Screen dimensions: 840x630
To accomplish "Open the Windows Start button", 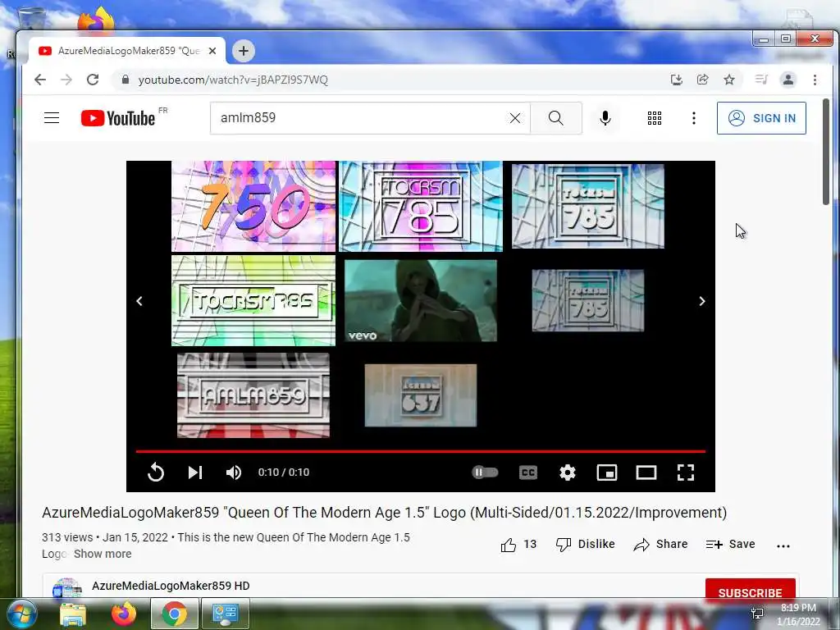I will click(x=21, y=614).
